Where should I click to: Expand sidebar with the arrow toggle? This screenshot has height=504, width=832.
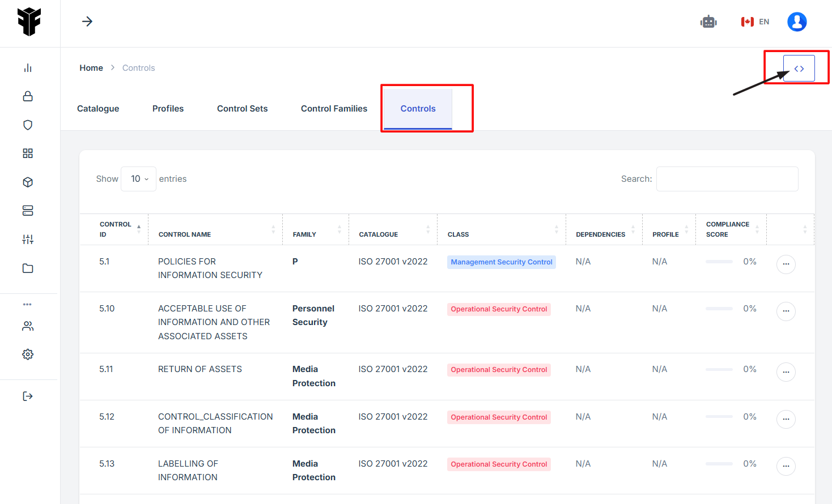(87, 22)
